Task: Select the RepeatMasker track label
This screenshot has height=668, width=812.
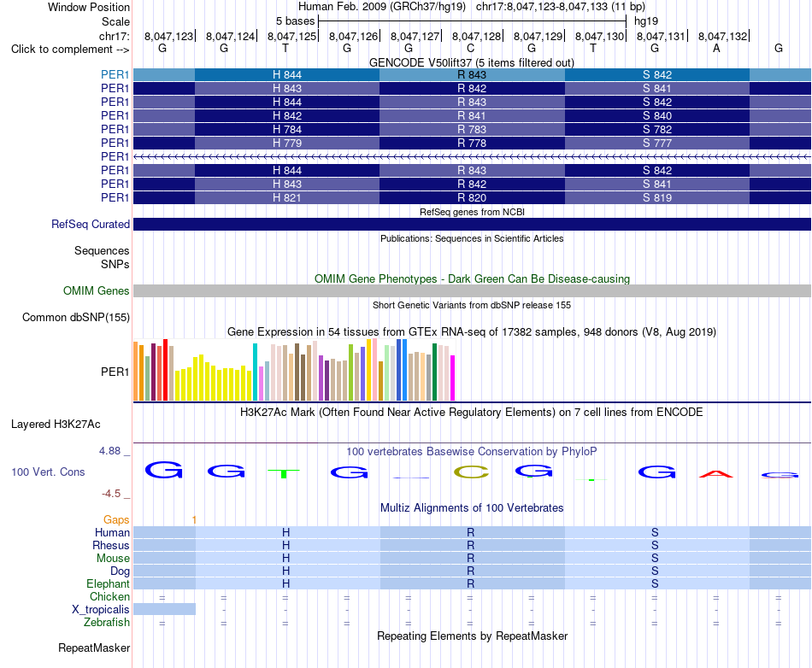Action: (x=94, y=647)
